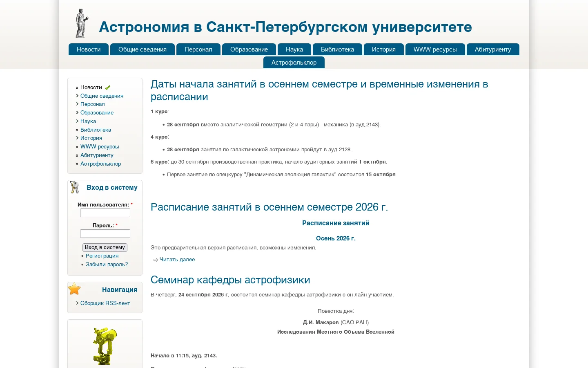Click the Пароль input field
This screenshot has width=588, height=368.
coord(105,233)
